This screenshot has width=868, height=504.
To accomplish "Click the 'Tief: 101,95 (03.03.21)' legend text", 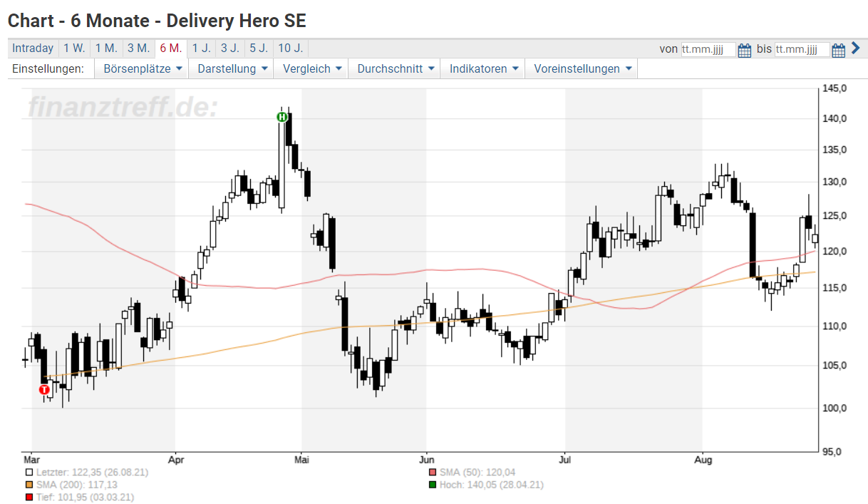I will [84, 498].
